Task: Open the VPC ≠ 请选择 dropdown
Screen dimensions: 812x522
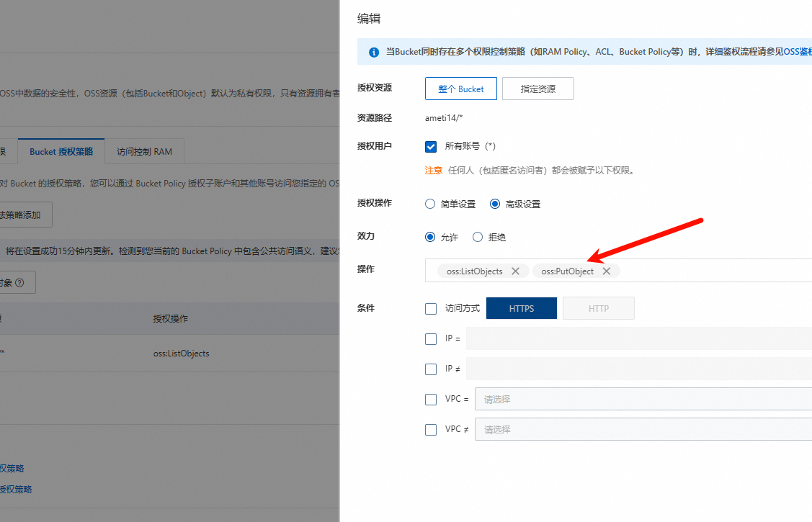Action: [643, 429]
